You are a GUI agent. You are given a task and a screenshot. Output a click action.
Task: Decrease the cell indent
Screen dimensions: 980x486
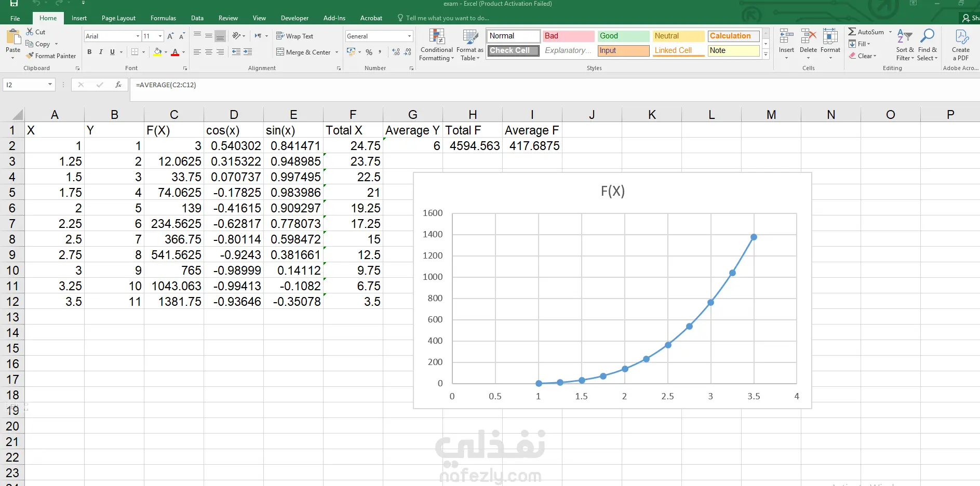tap(236, 52)
